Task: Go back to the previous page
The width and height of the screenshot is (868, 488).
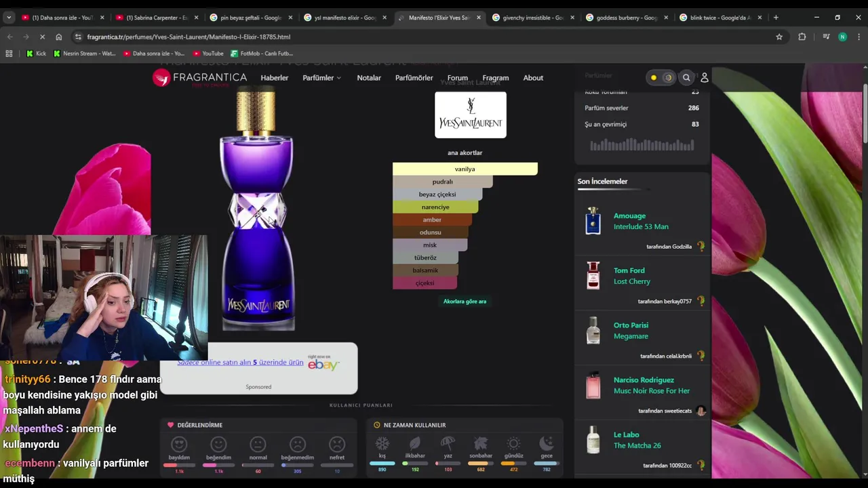Action: coord(9,37)
